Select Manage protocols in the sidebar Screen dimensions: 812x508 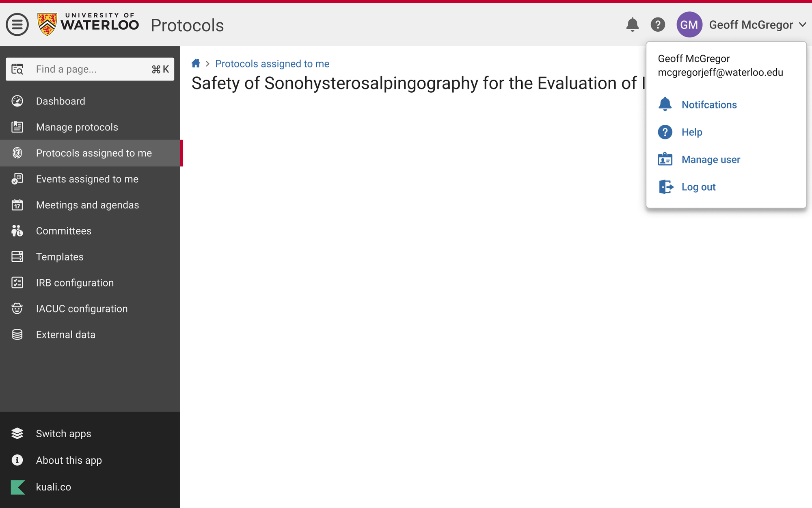pyautogui.click(x=77, y=127)
